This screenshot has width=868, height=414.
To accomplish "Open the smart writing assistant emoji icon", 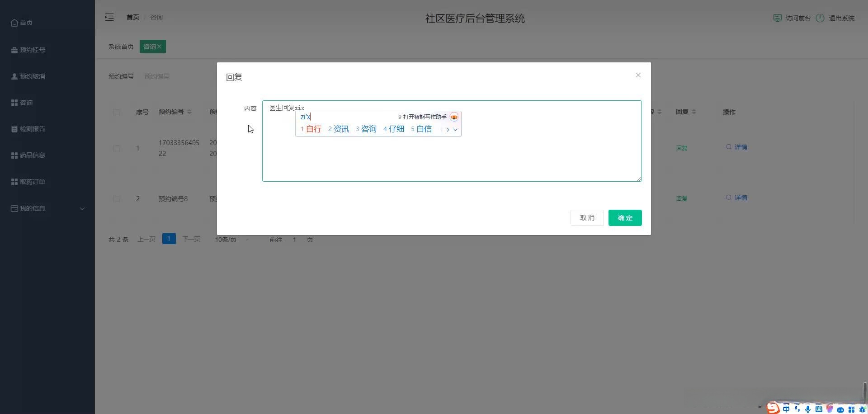I will (454, 117).
